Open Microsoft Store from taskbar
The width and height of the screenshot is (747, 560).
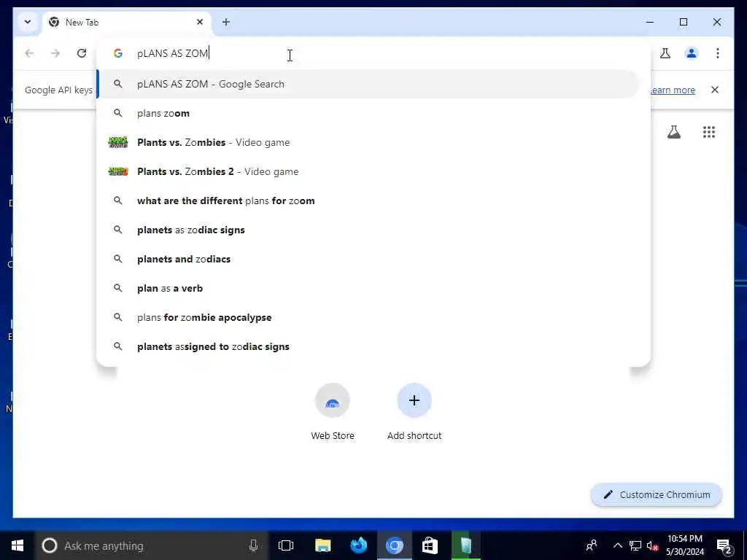[x=430, y=545]
